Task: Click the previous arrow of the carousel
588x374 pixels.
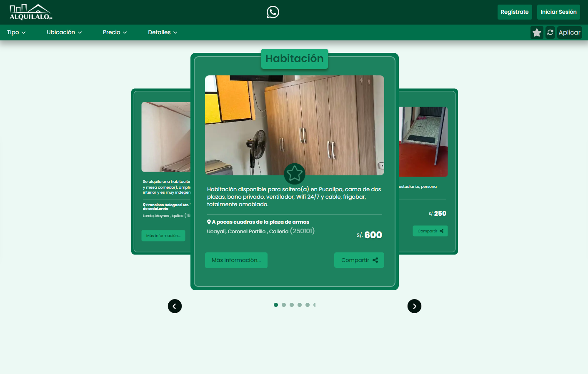Action: tap(175, 306)
